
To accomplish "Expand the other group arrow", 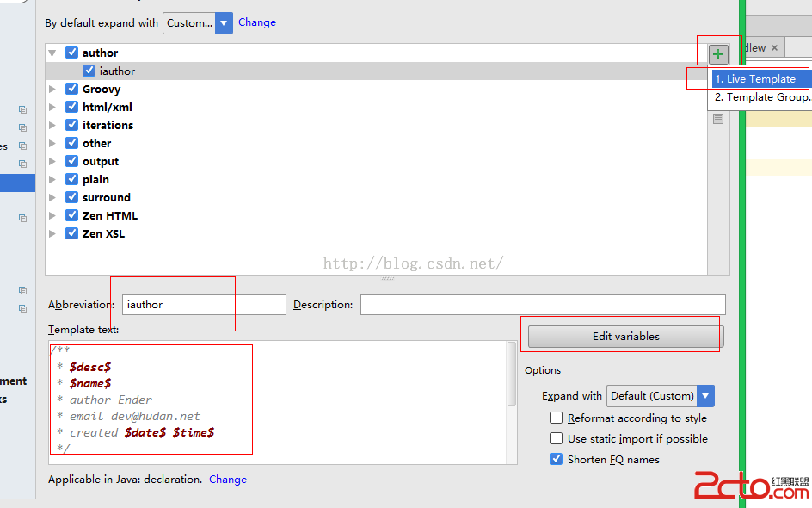I will point(52,144).
